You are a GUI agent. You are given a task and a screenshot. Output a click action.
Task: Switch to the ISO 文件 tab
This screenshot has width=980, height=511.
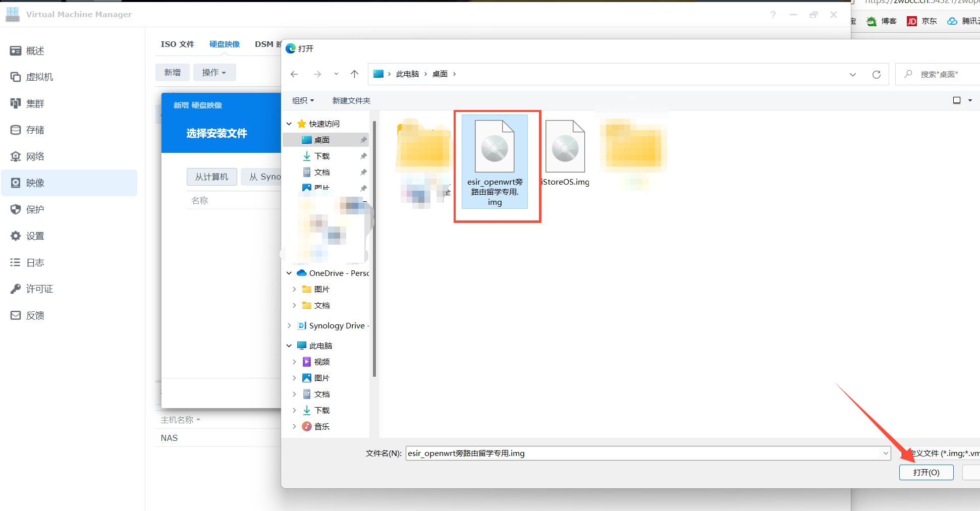coord(177,44)
